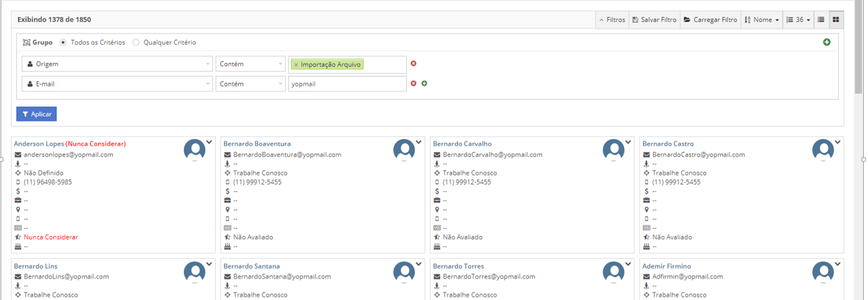Screen dimensions: 868x300
Task: Open Ademir Firmino candidate profile
Action: coord(666,266)
